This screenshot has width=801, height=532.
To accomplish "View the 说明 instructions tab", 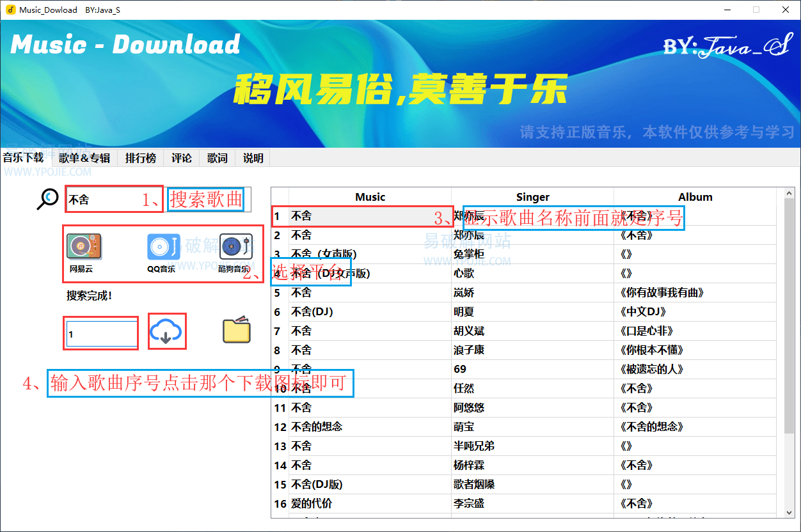I will tap(252, 158).
